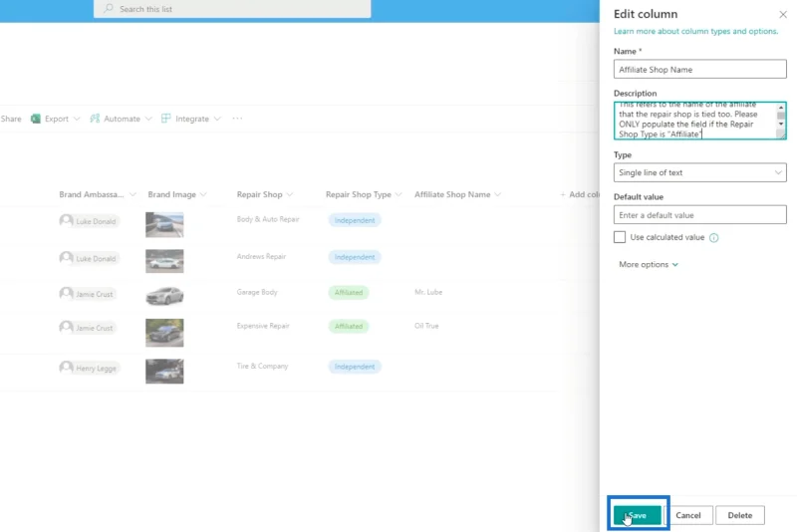Click avatar icon in Body & Auto Repair row
Viewport: 797px width, 532px height.
click(66, 220)
